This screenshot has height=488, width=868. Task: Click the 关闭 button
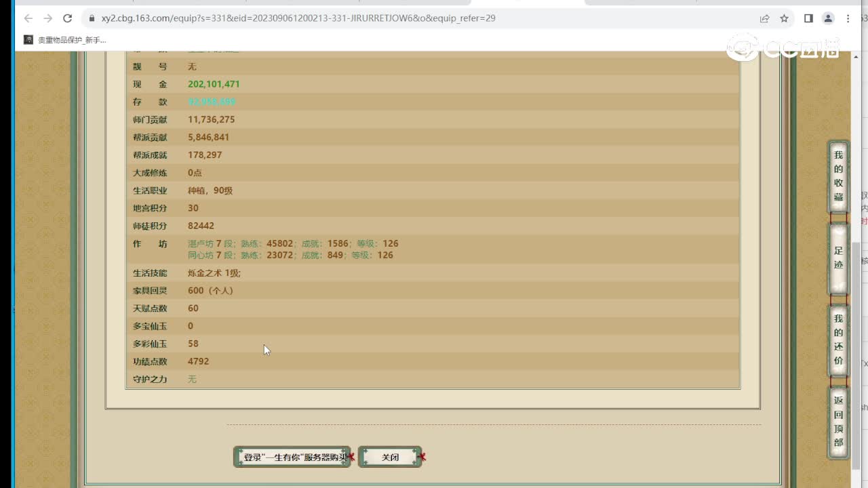[390, 457]
